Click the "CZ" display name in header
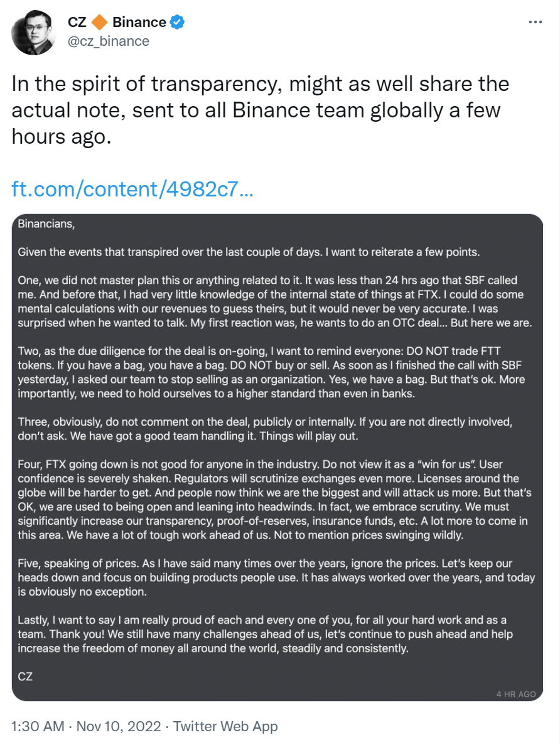 (x=77, y=23)
